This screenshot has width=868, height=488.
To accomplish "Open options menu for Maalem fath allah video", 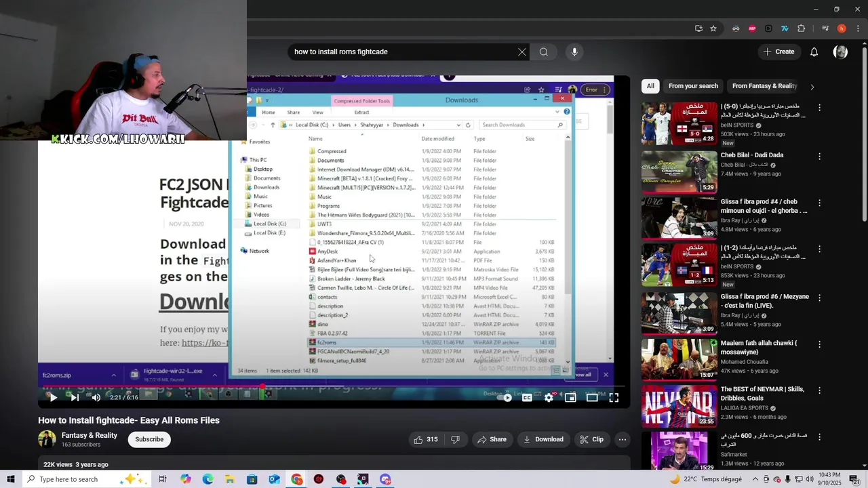I will click(x=819, y=344).
